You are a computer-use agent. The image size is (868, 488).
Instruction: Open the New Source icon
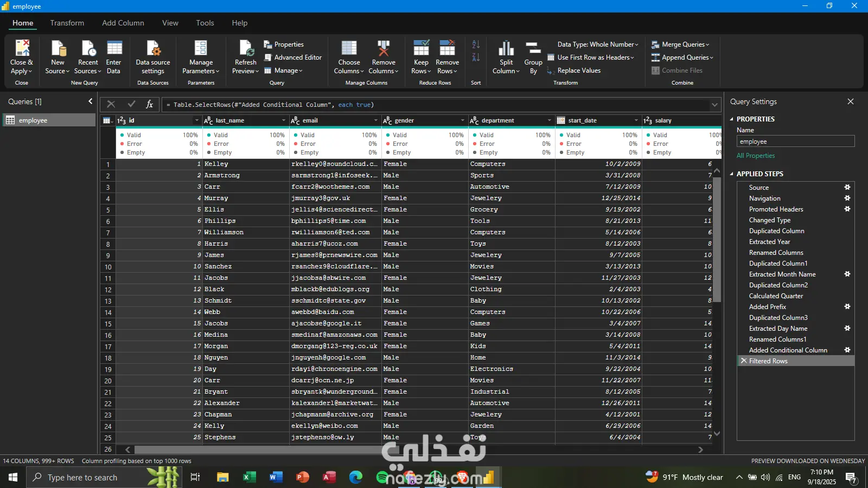coord(58,48)
